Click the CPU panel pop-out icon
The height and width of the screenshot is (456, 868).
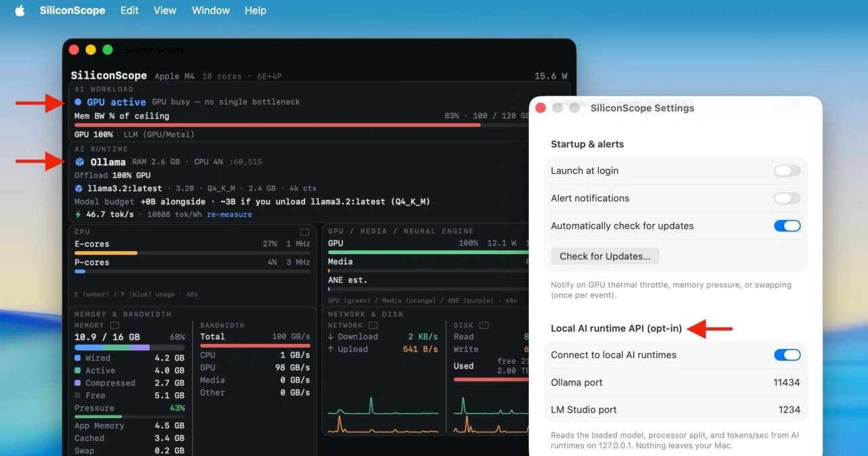click(304, 232)
